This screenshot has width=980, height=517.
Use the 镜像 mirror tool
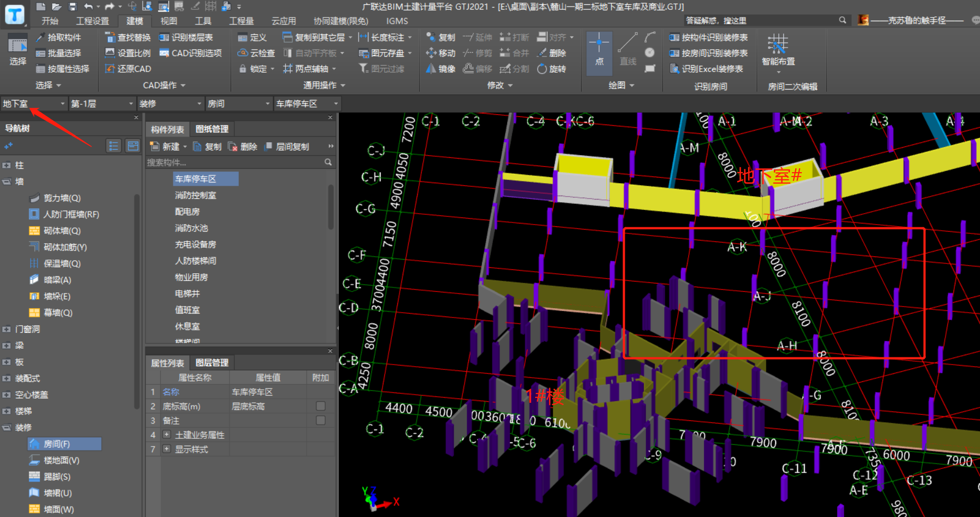tap(441, 69)
